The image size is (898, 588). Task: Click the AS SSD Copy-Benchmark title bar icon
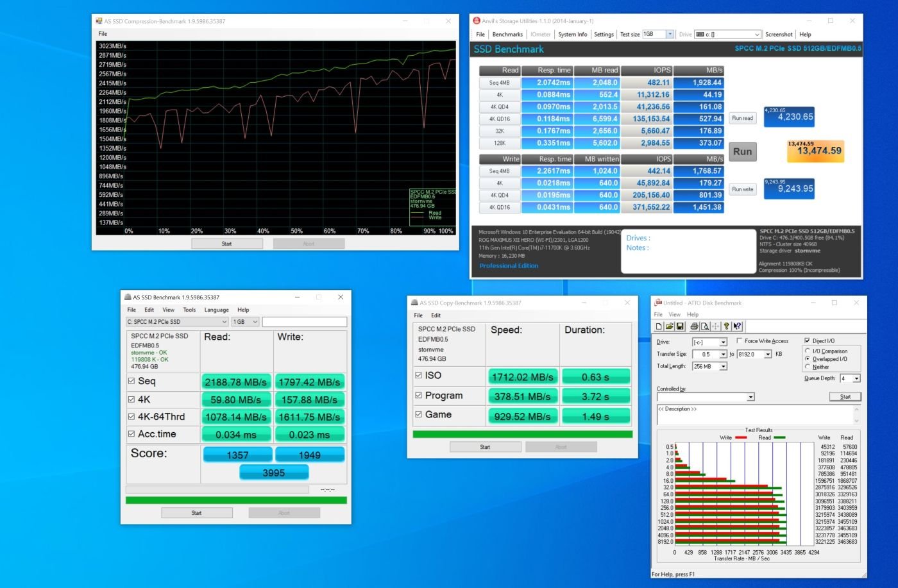[414, 303]
